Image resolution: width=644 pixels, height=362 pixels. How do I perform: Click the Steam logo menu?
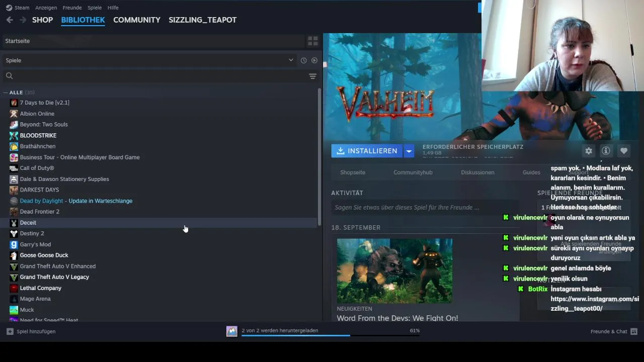[x=9, y=8]
